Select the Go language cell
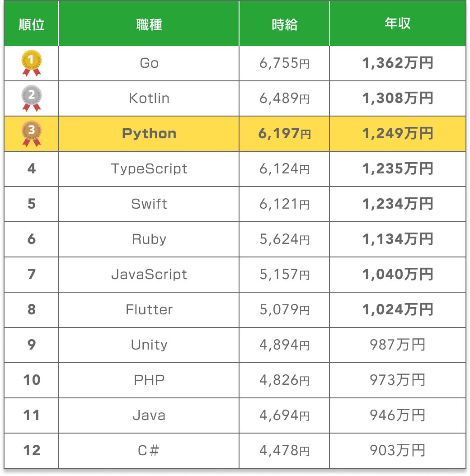The height and width of the screenshot is (476, 470). pos(149,63)
